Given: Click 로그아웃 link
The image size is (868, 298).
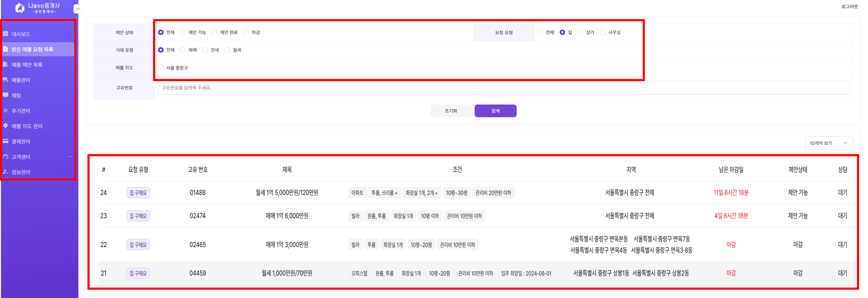Looking at the screenshot, I should pyautogui.click(x=849, y=6).
